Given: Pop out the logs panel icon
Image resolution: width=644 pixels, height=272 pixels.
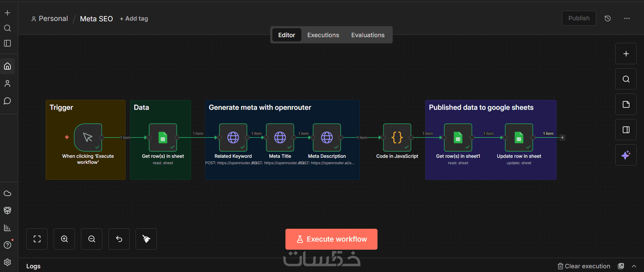Looking at the screenshot, I should (x=621, y=266).
